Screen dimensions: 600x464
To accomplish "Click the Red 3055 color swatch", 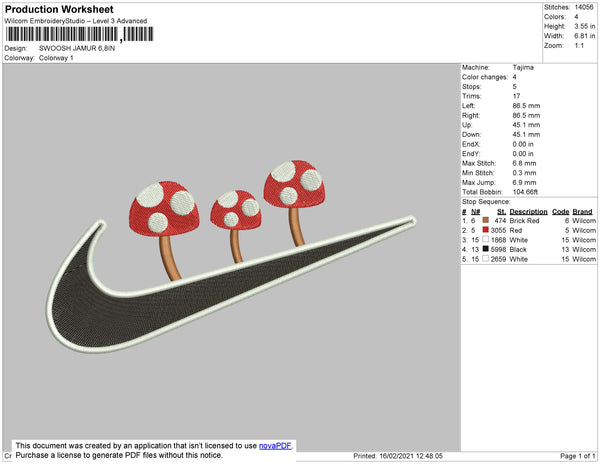I will (x=486, y=230).
